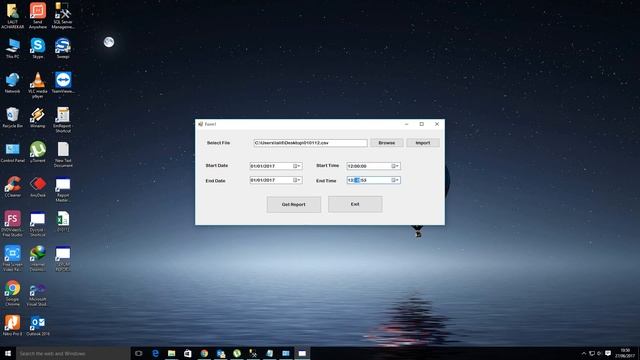Viewport: 640px width, 360px height.
Task: Select the AnyDesk desktop icon
Action: [x=38, y=187]
